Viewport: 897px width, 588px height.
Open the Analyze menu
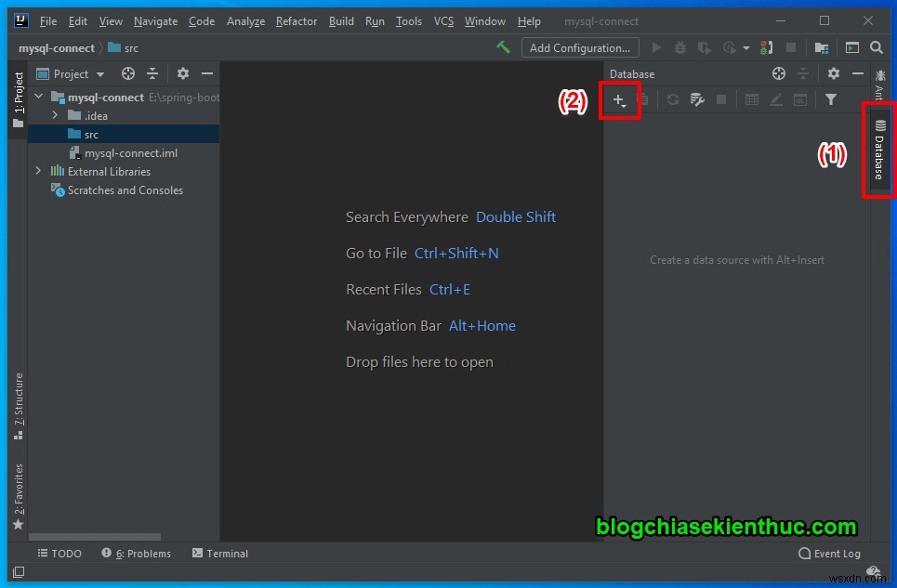[245, 21]
